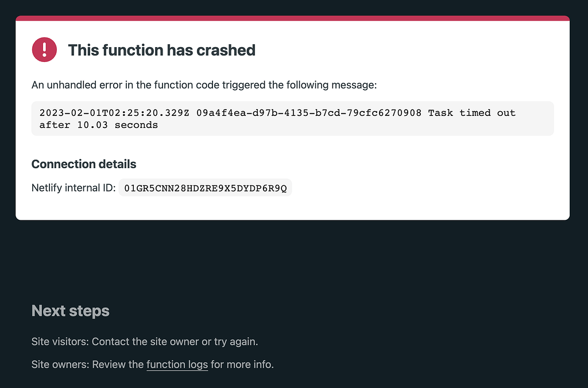The height and width of the screenshot is (388, 588).
Task: Open the function logs link
Action: coord(177,364)
